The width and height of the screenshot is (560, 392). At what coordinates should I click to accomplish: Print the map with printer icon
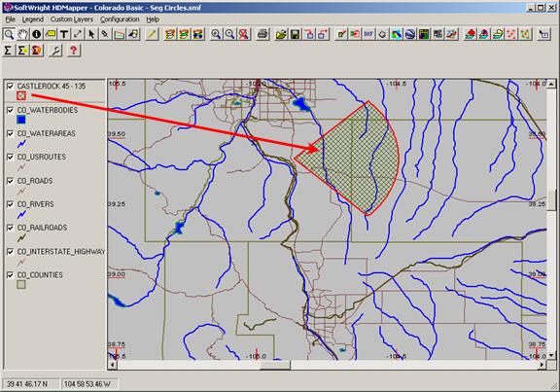pos(262,34)
